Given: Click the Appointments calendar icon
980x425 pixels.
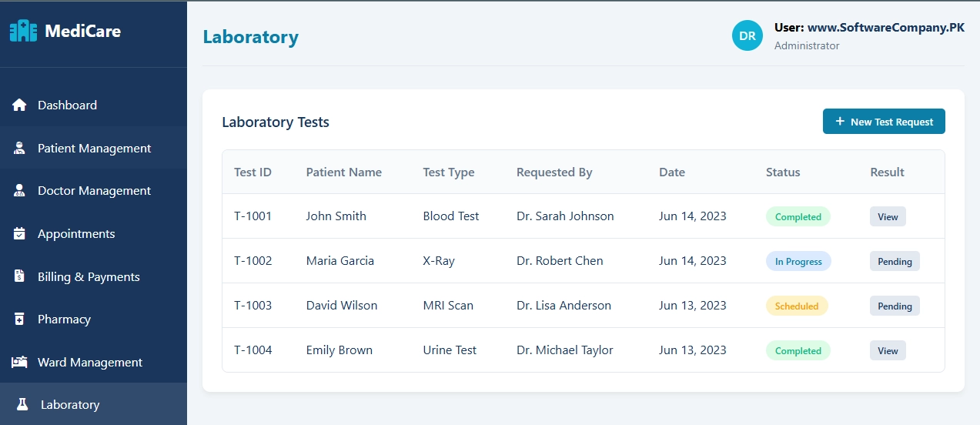Looking at the screenshot, I should click(x=20, y=234).
